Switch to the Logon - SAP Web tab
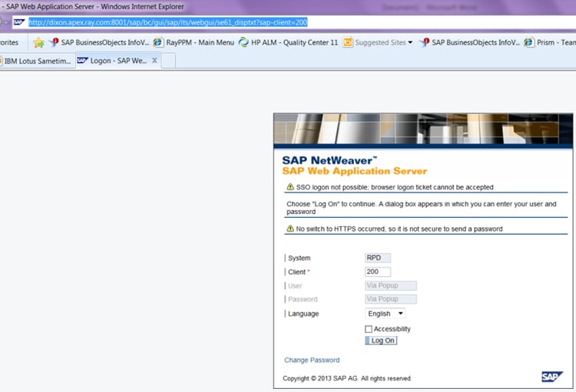The width and height of the screenshot is (576, 392). pyautogui.click(x=118, y=61)
